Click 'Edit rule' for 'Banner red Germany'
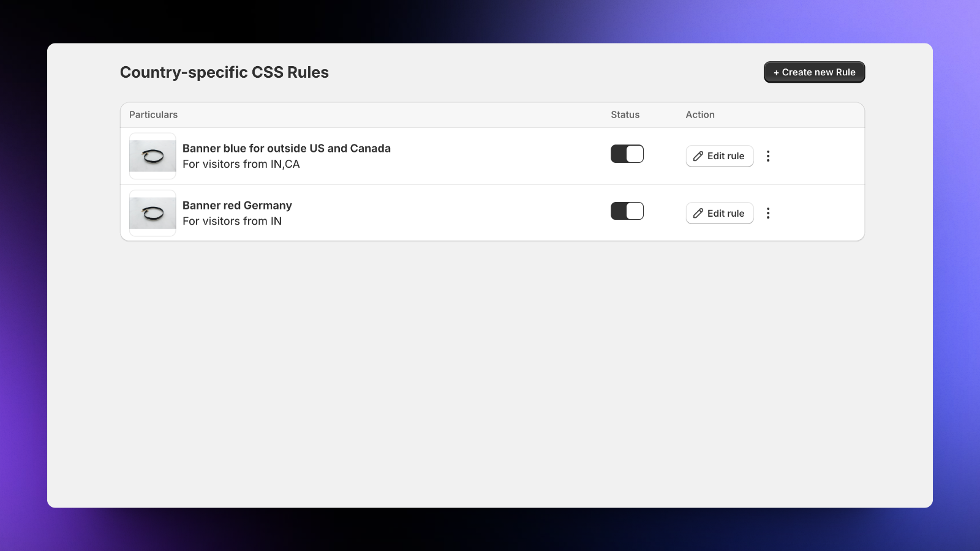The width and height of the screenshot is (980, 551). click(719, 213)
